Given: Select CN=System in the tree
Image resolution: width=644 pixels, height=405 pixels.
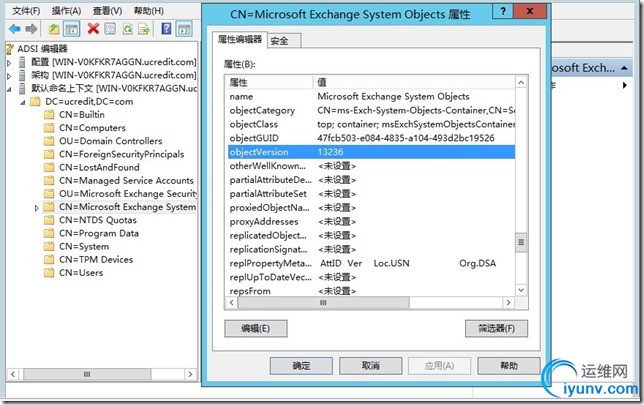Looking at the screenshot, I should click(x=84, y=246).
